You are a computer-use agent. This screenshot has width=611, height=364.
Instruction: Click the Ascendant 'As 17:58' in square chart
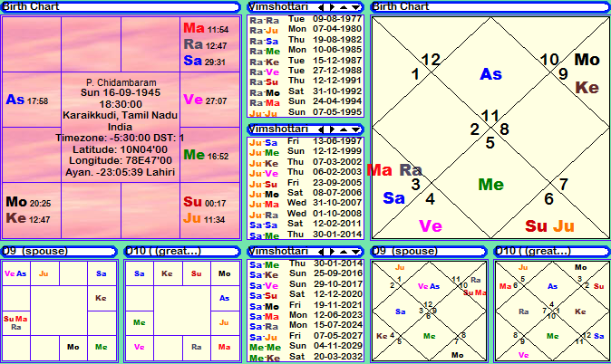27,100
